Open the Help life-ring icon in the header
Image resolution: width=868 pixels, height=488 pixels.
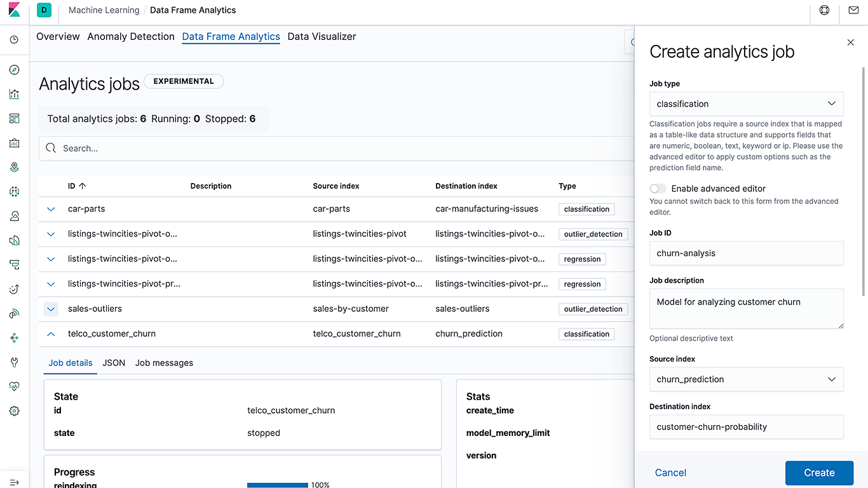point(824,10)
